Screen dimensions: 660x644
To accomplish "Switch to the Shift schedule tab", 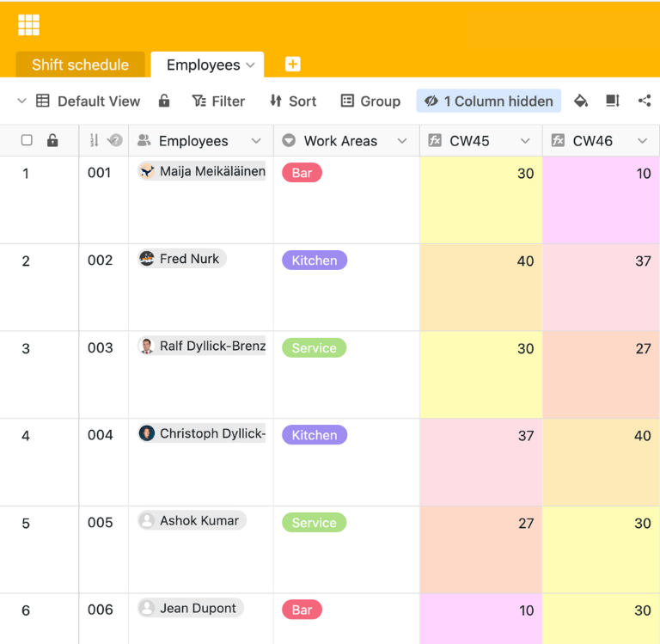I will (x=80, y=64).
